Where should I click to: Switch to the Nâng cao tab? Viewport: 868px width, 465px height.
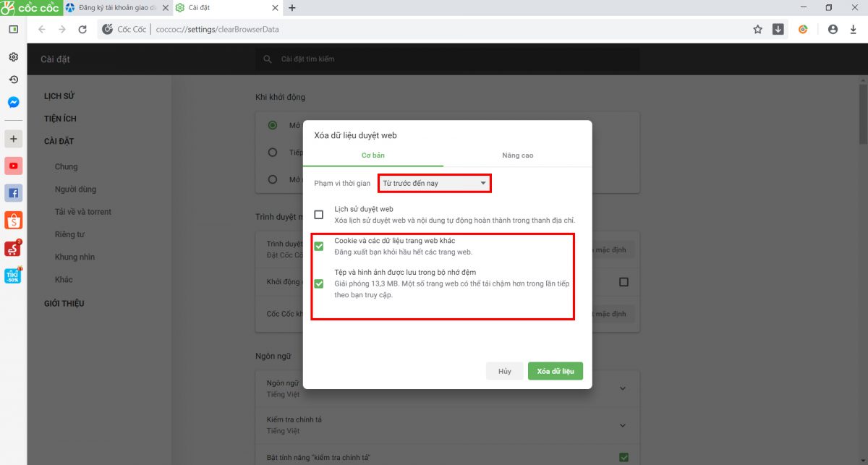tap(518, 155)
